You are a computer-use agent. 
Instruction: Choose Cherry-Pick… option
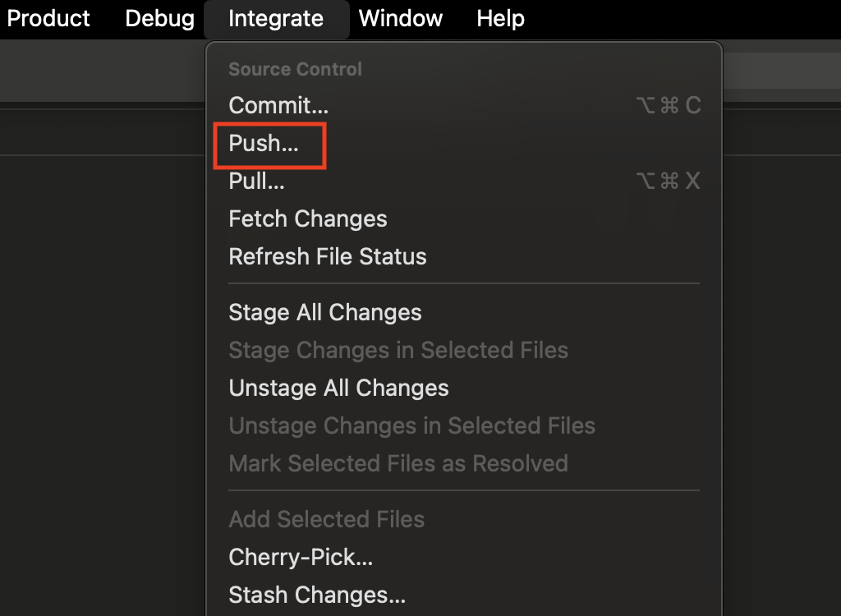click(465, 558)
